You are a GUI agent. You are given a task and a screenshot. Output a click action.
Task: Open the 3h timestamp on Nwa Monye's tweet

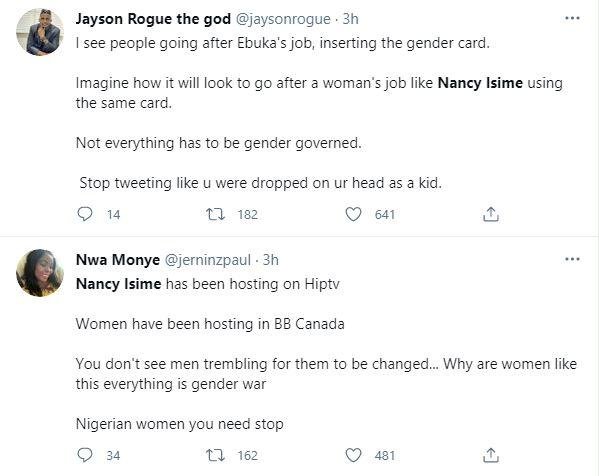[270, 260]
